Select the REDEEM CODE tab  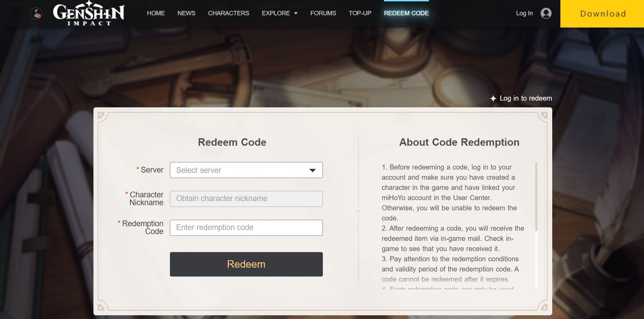[406, 13]
